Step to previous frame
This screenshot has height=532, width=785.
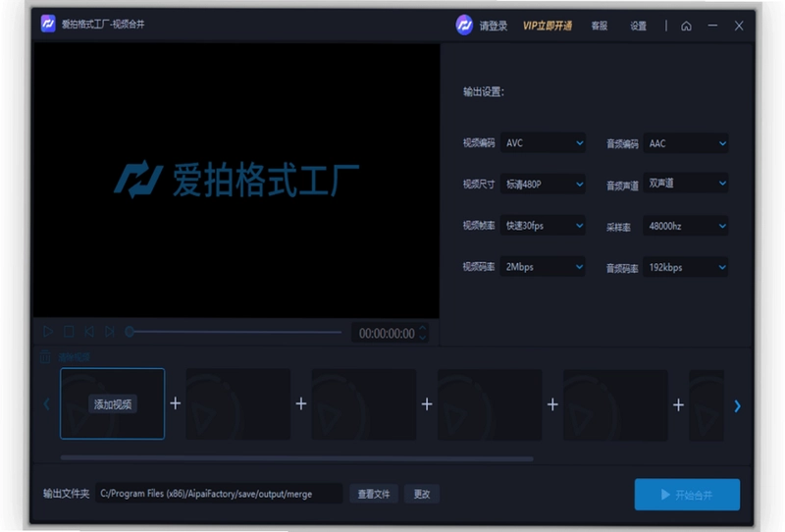[89, 331]
